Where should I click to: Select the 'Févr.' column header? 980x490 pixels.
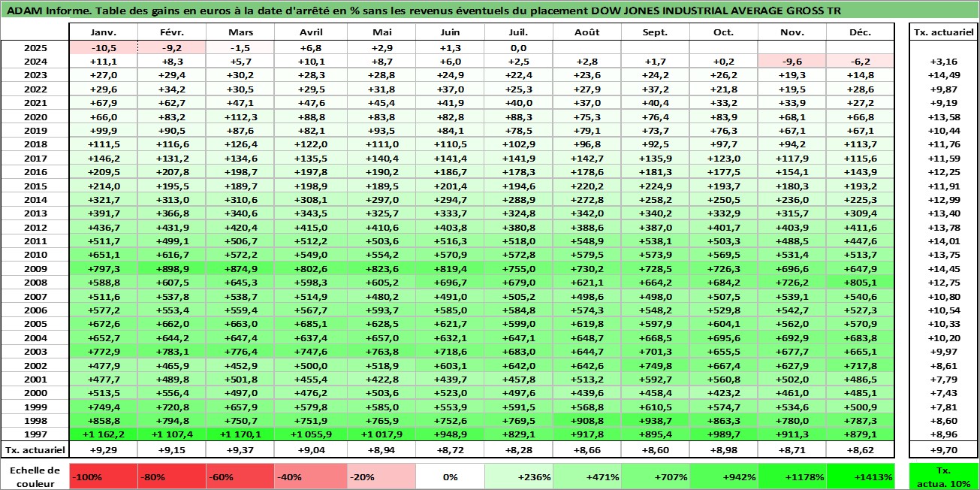(x=172, y=32)
